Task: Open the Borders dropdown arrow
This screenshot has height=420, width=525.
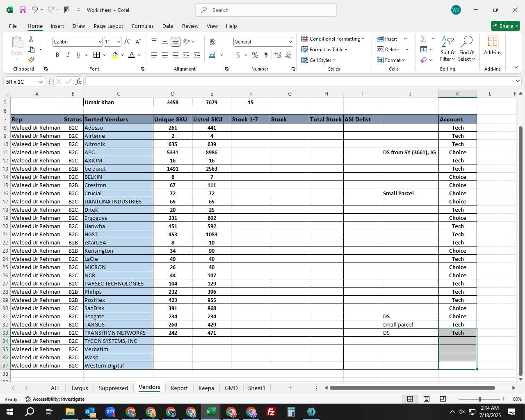Action: pos(104,55)
